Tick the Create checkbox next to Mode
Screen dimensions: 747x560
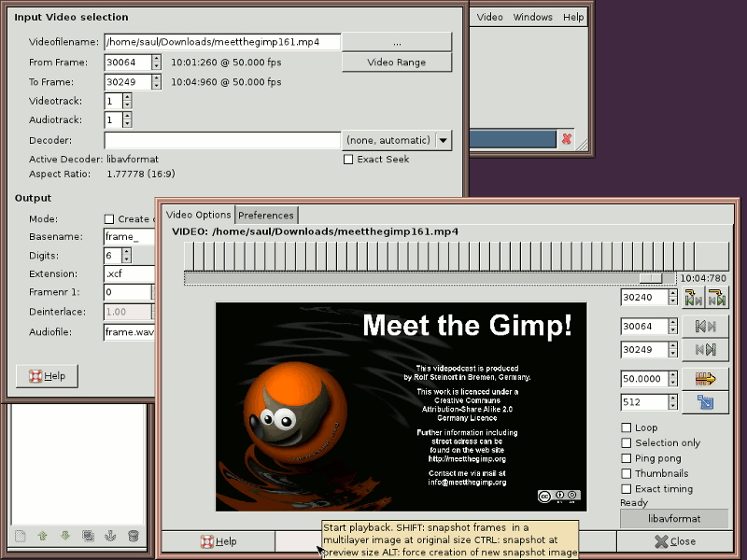pos(109,219)
